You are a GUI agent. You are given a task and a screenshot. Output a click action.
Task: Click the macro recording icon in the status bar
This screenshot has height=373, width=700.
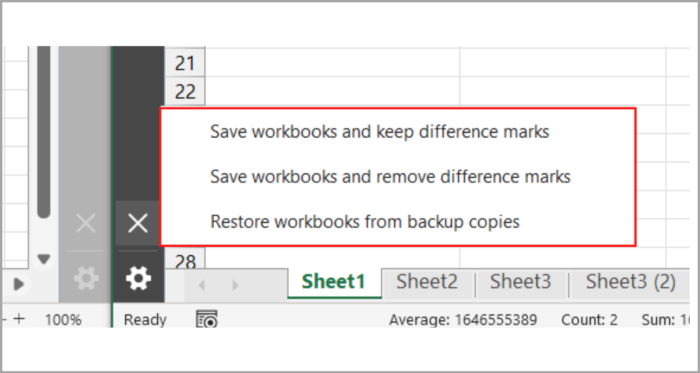point(207,319)
